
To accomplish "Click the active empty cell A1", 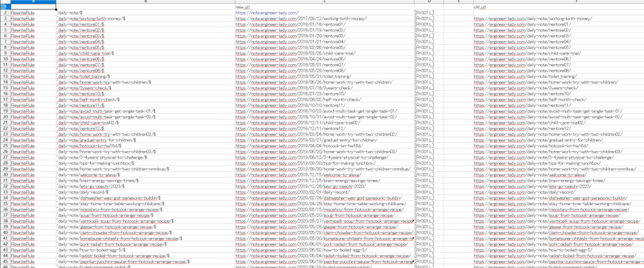I will [33, 7].
